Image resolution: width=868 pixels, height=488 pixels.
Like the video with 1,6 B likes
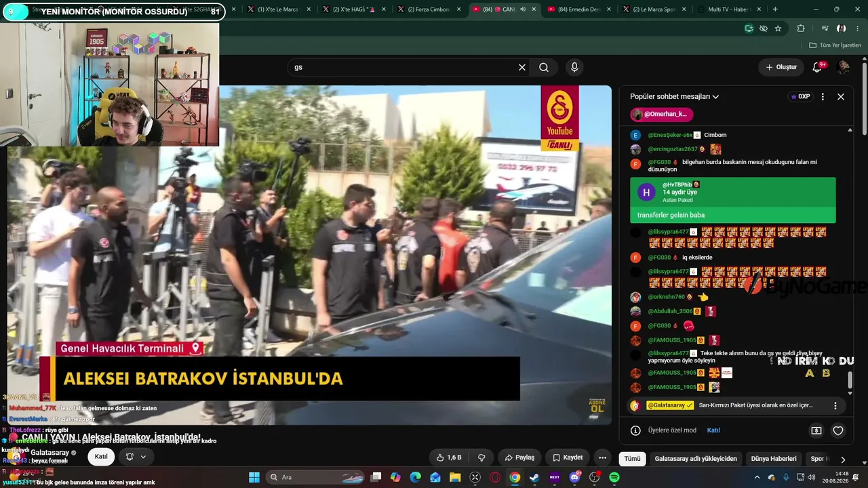click(x=449, y=457)
